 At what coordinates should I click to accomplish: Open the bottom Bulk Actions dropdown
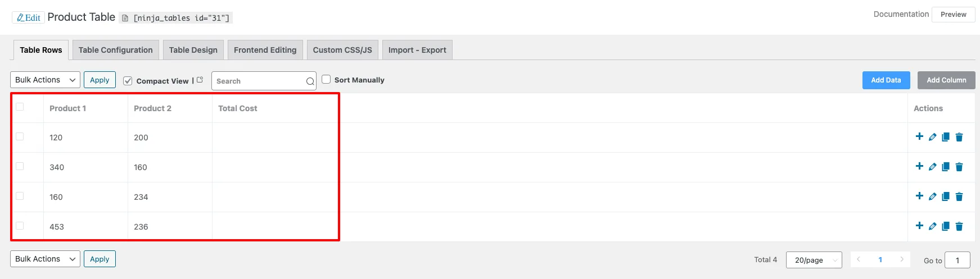point(45,259)
